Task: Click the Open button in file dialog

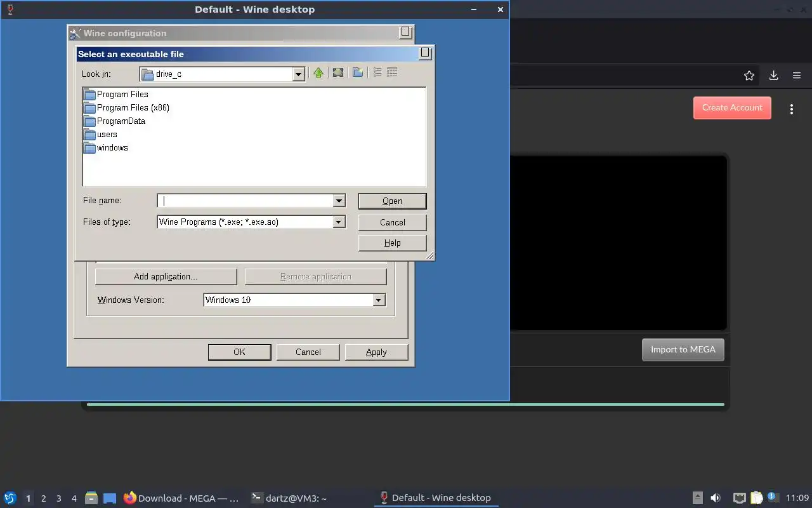Action: pyautogui.click(x=392, y=201)
